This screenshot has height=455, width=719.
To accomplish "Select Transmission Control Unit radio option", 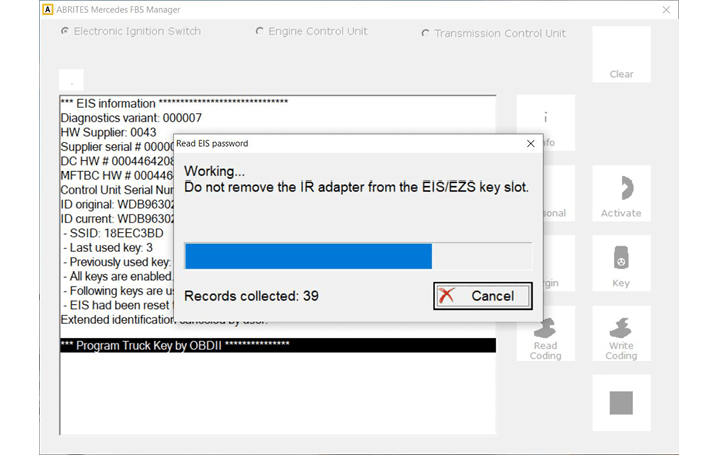I will [426, 34].
